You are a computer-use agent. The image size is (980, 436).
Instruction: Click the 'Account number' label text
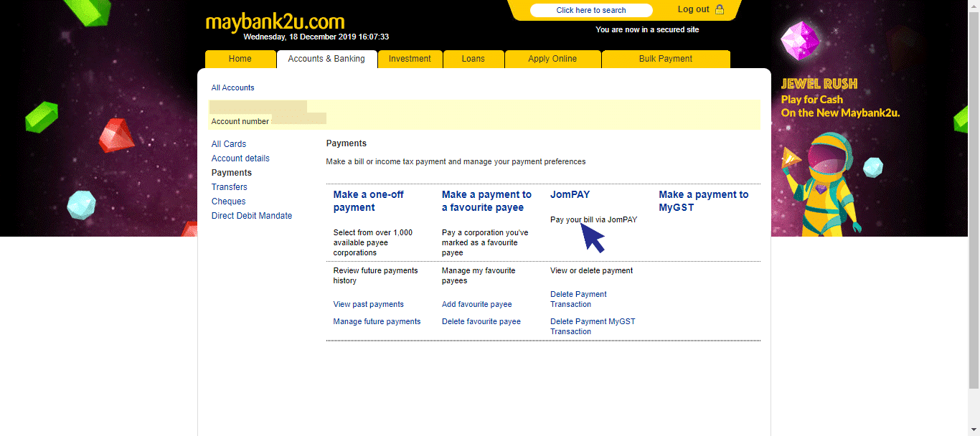click(240, 121)
